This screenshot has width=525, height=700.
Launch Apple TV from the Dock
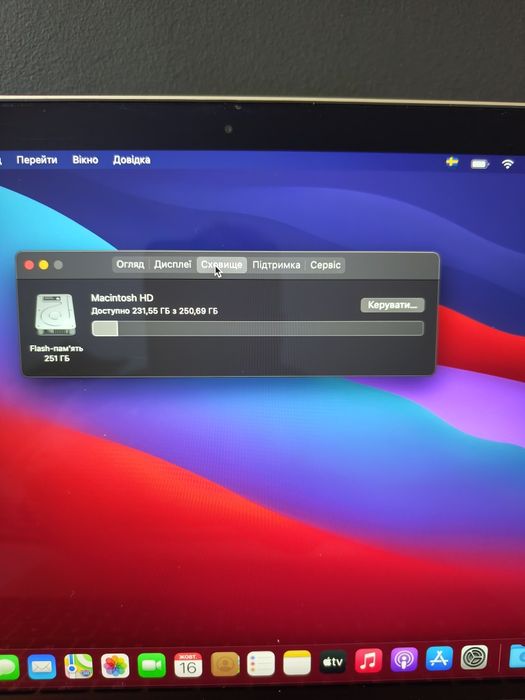[333, 662]
